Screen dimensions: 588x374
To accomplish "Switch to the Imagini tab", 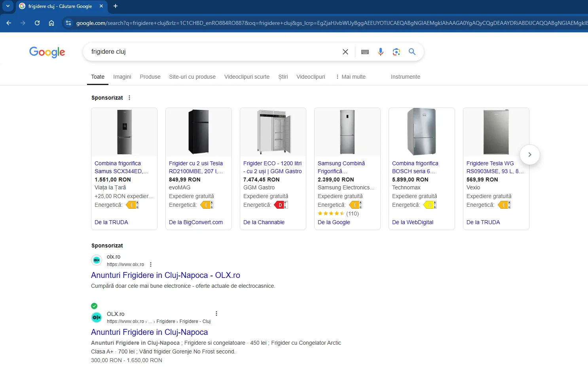I will (122, 77).
